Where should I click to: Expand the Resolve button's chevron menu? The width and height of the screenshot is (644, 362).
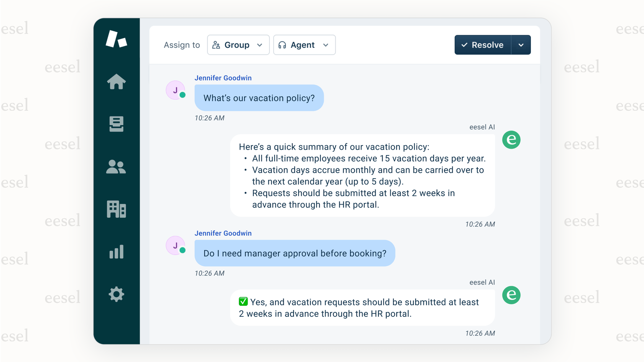pos(521,45)
